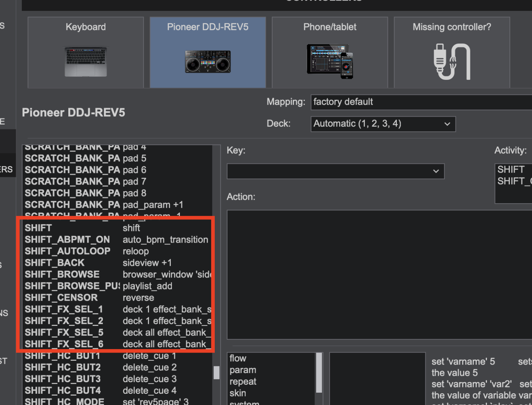
Task: Select the SCRATCH_BANK_PA pad 8 row
Action: (118, 193)
